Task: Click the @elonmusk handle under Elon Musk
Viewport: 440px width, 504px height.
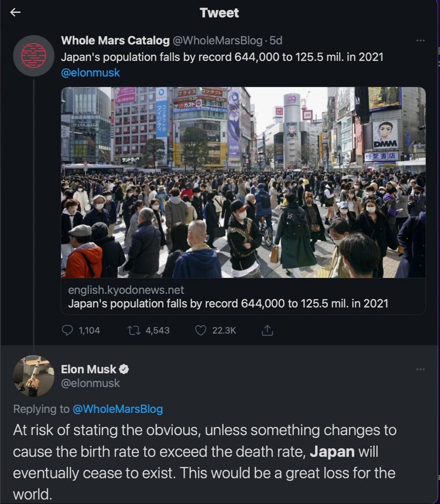Action: (x=90, y=383)
